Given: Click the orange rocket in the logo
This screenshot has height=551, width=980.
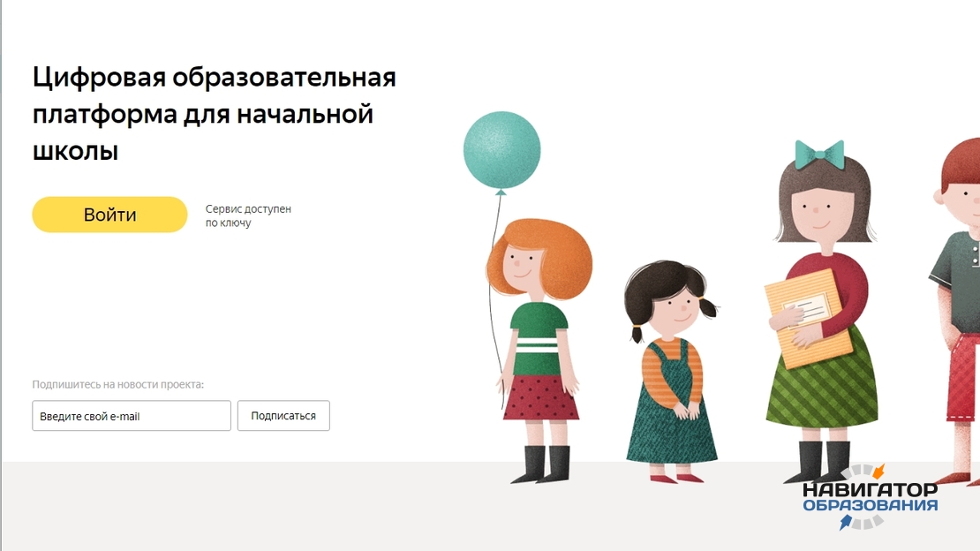Looking at the screenshot, I should pyautogui.click(x=878, y=471).
